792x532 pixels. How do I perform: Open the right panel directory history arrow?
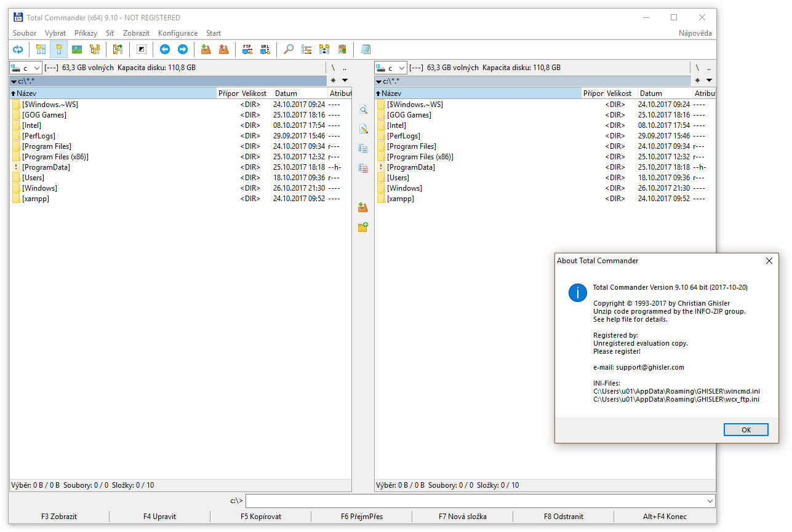[x=709, y=81]
